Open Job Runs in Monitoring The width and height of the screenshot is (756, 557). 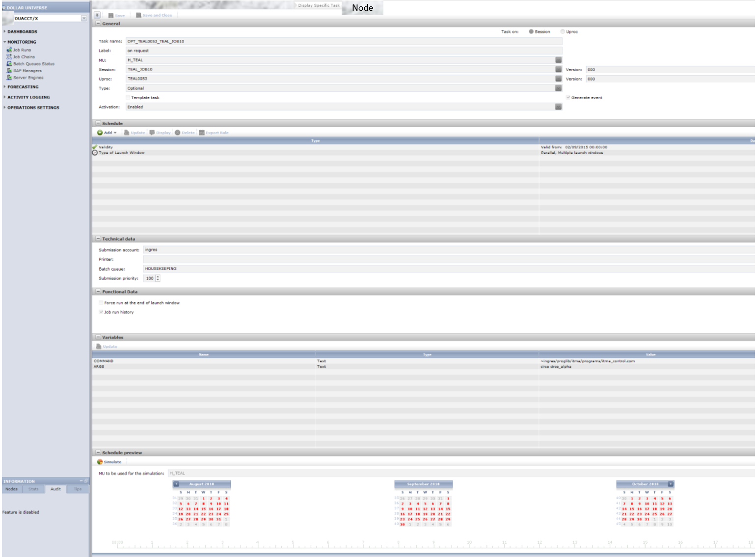pyautogui.click(x=22, y=50)
